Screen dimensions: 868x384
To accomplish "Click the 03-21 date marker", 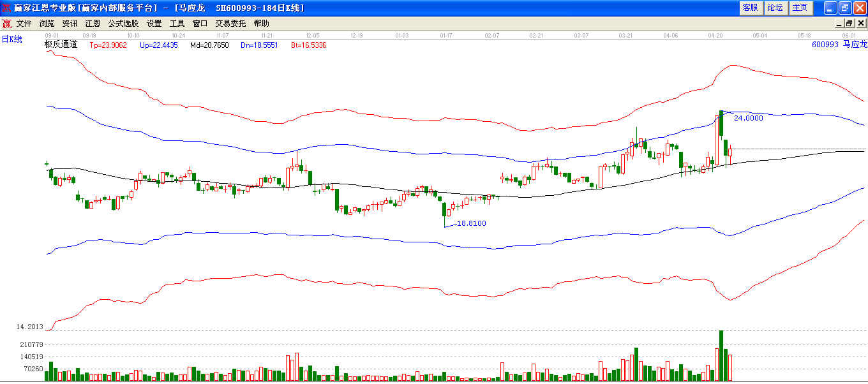I will pyautogui.click(x=625, y=36).
